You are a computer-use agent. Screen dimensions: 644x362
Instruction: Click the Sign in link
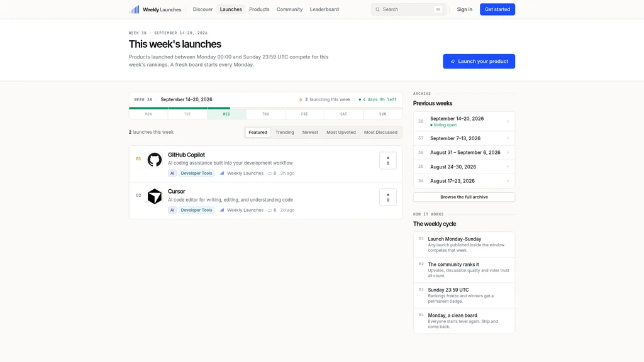click(x=465, y=9)
